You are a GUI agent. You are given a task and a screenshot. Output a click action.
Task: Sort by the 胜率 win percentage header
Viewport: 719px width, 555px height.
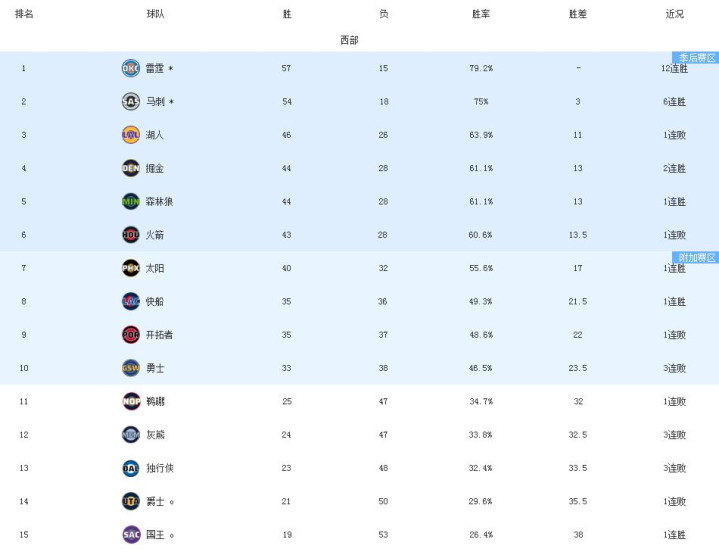pyautogui.click(x=481, y=14)
